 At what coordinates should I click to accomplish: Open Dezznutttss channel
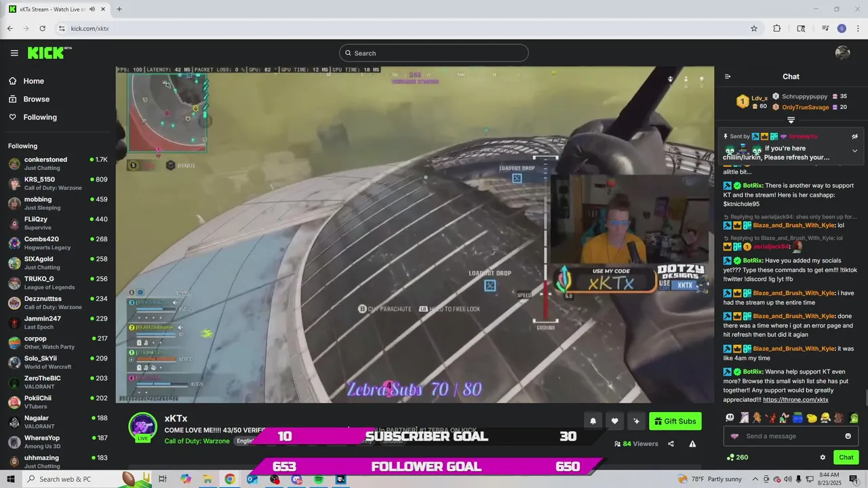click(58, 302)
